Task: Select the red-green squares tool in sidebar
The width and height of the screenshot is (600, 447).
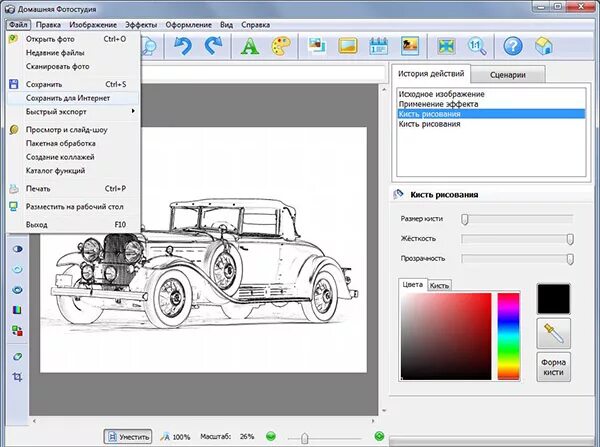Action: [x=17, y=330]
